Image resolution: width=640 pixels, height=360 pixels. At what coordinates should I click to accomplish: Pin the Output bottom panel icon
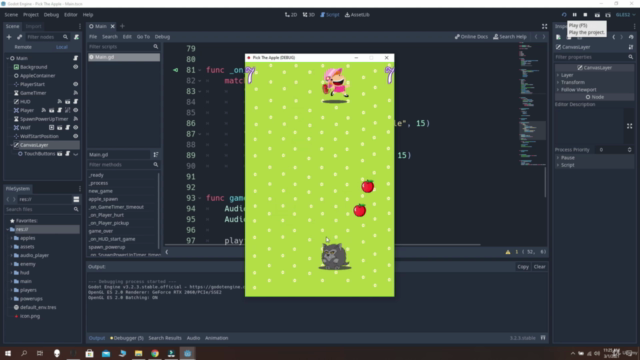pos(543,338)
